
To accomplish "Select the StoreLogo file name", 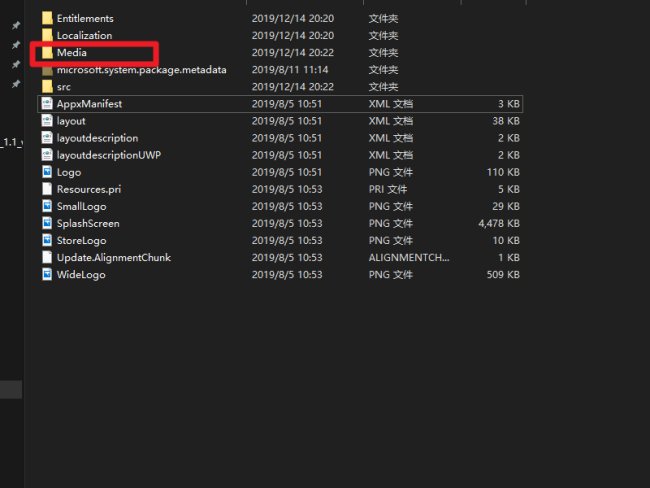I will (81, 240).
